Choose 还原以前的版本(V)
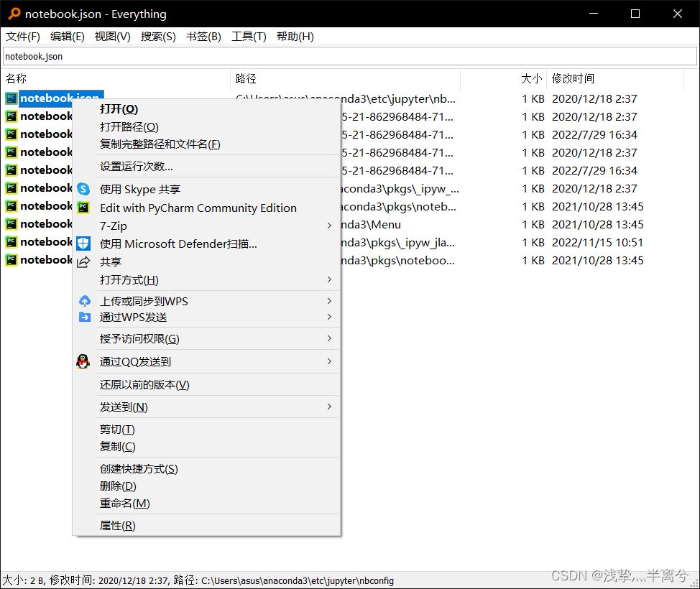 (x=144, y=385)
